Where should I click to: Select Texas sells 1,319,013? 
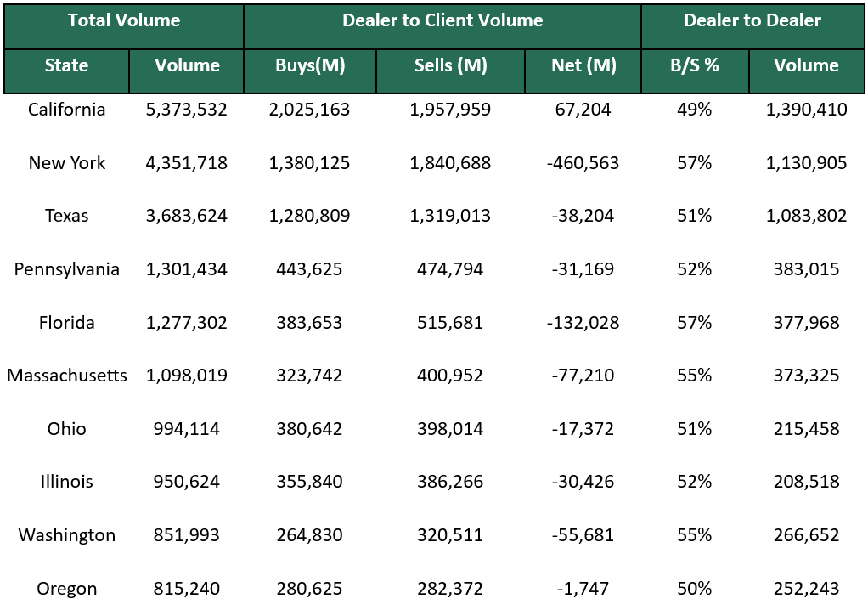tap(450, 215)
